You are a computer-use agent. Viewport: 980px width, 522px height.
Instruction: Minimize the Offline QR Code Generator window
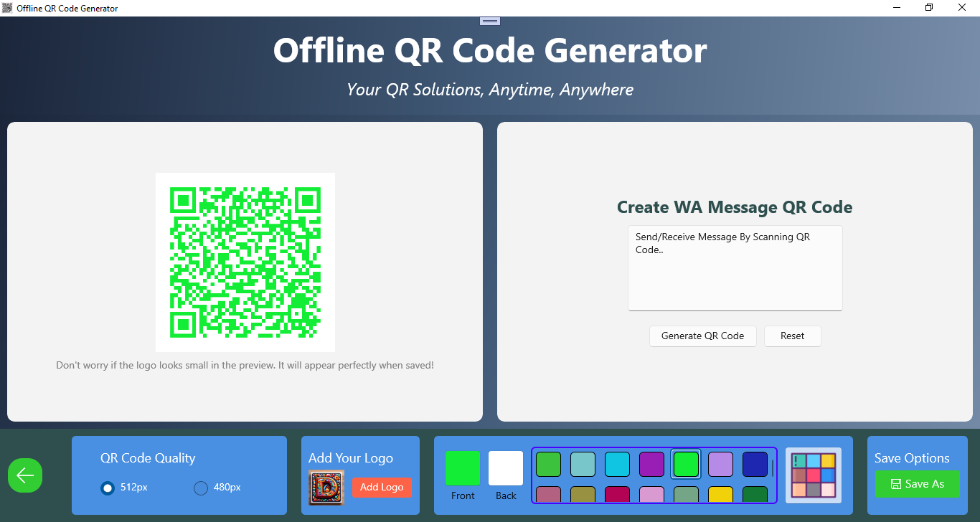click(897, 8)
